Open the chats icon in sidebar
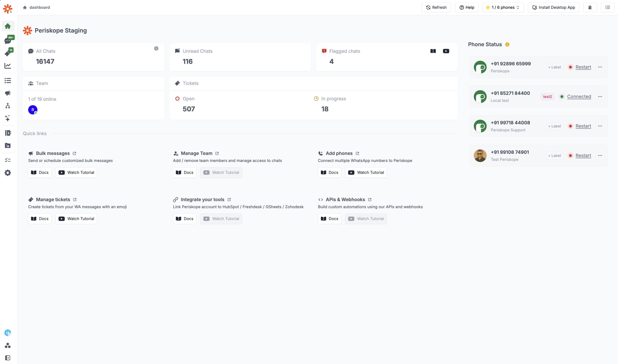This screenshot has width=618, height=364. pyautogui.click(x=8, y=40)
